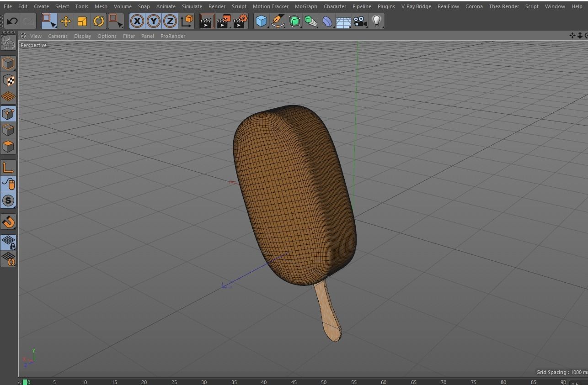Image resolution: width=588 pixels, height=385 pixels.
Task: Click frame 45 on the timeline ruler
Action: pyautogui.click(x=294, y=382)
